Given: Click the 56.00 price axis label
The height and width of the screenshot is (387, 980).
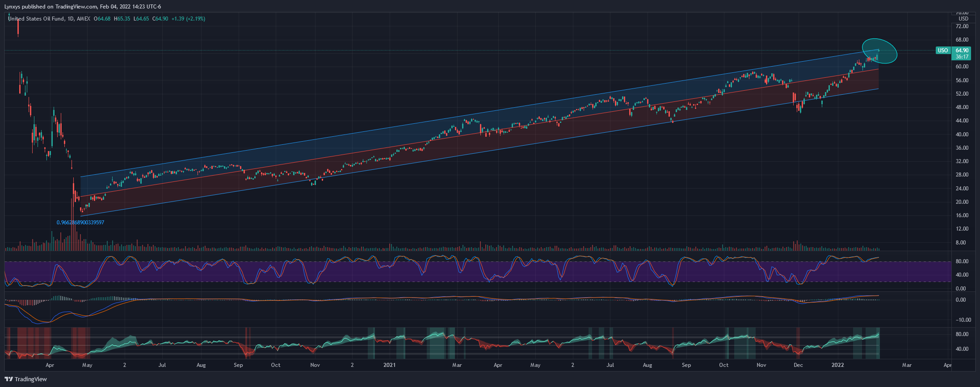Looking at the screenshot, I should (962, 80).
